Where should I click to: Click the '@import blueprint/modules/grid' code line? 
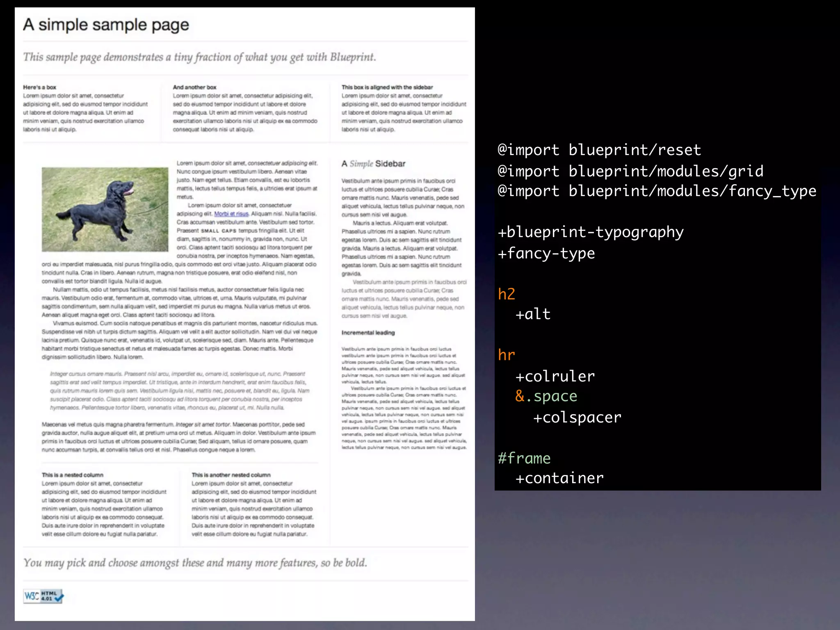pos(630,171)
